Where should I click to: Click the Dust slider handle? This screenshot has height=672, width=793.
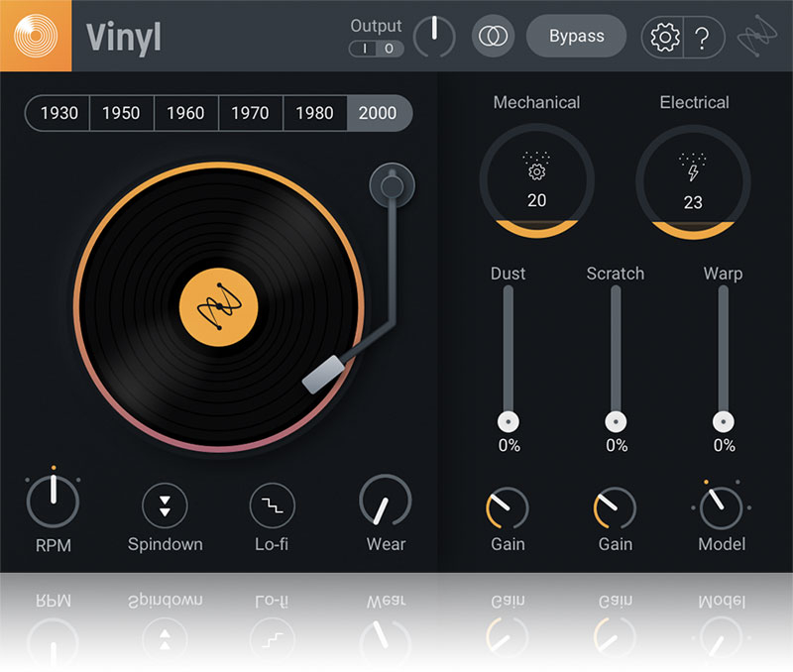pyautogui.click(x=509, y=420)
